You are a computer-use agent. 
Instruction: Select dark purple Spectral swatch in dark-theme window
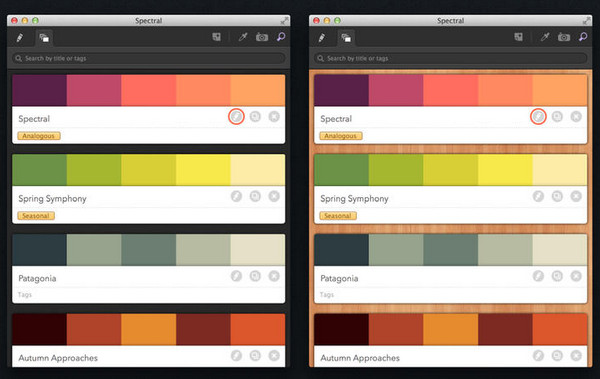(x=39, y=90)
